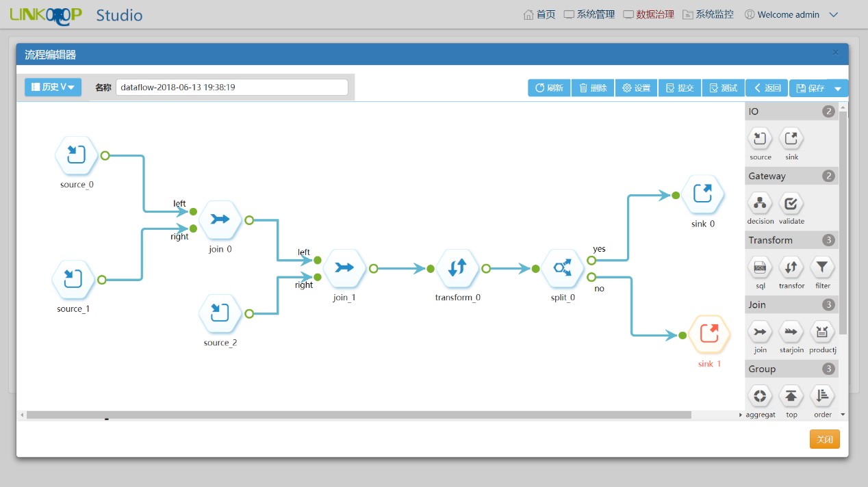Pick the decision gateway component
This screenshot has width=868, height=487.
pos(760,204)
